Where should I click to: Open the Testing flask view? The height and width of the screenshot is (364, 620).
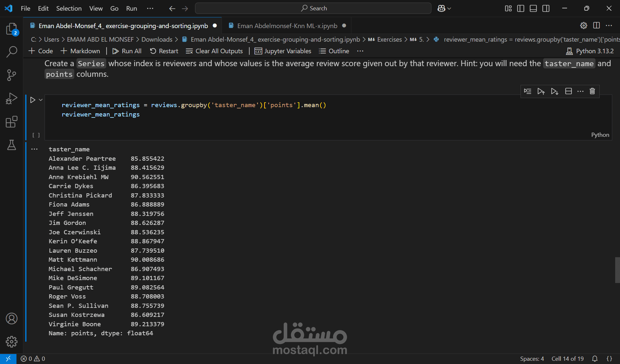[12, 145]
